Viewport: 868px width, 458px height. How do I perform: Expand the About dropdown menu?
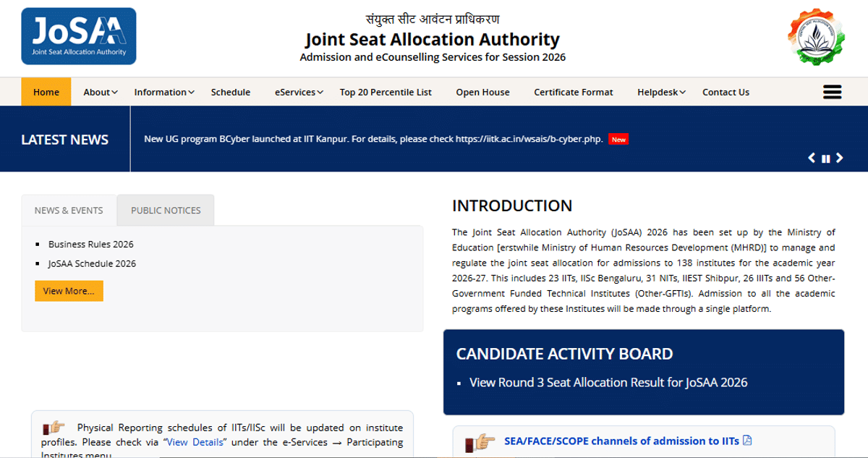[x=101, y=92]
